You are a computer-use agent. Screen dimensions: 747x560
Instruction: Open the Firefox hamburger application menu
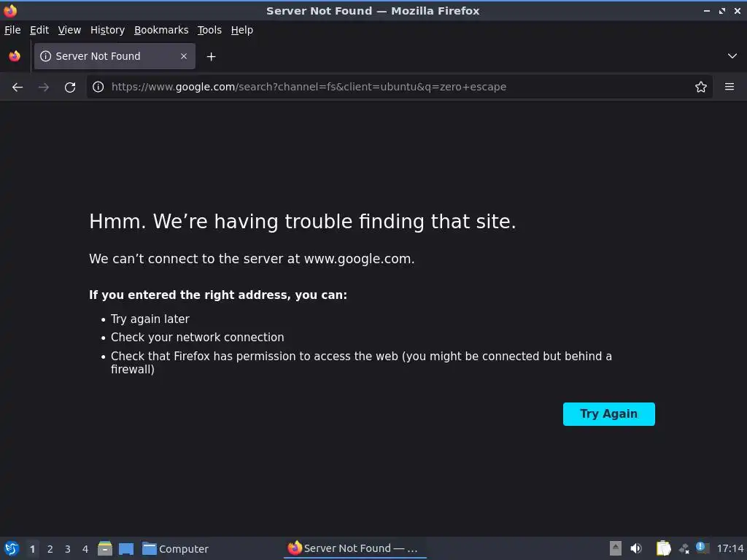(729, 87)
